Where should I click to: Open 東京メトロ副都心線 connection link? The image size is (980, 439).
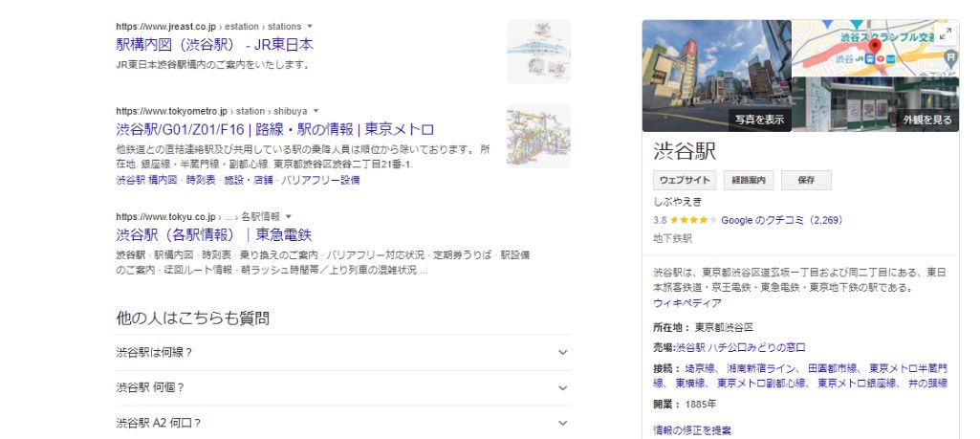(761, 383)
